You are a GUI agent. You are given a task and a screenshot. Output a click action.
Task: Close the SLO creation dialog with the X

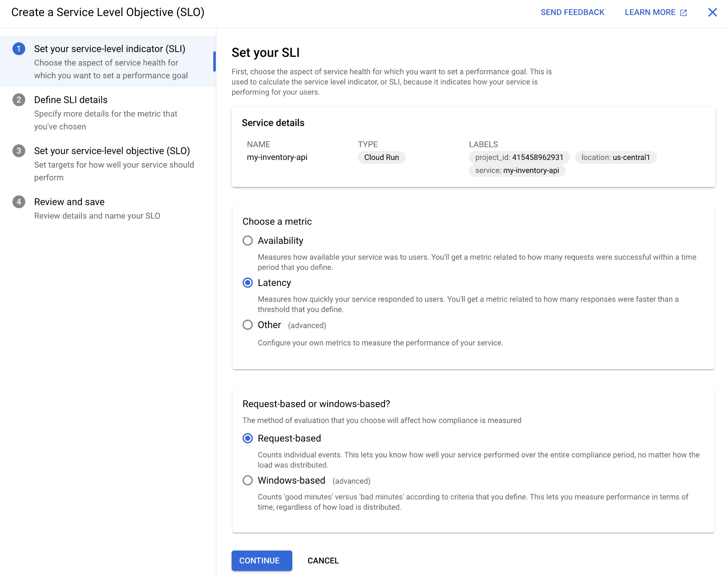point(712,12)
